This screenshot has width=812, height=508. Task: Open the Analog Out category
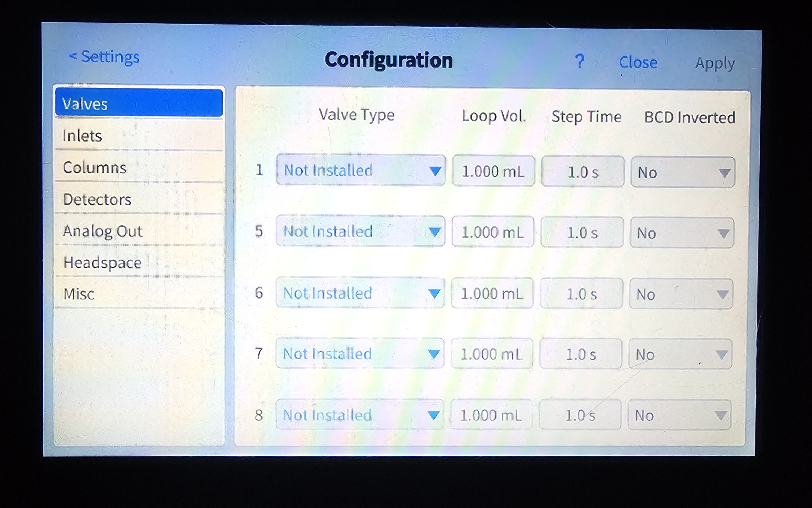click(x=139, y=231)
